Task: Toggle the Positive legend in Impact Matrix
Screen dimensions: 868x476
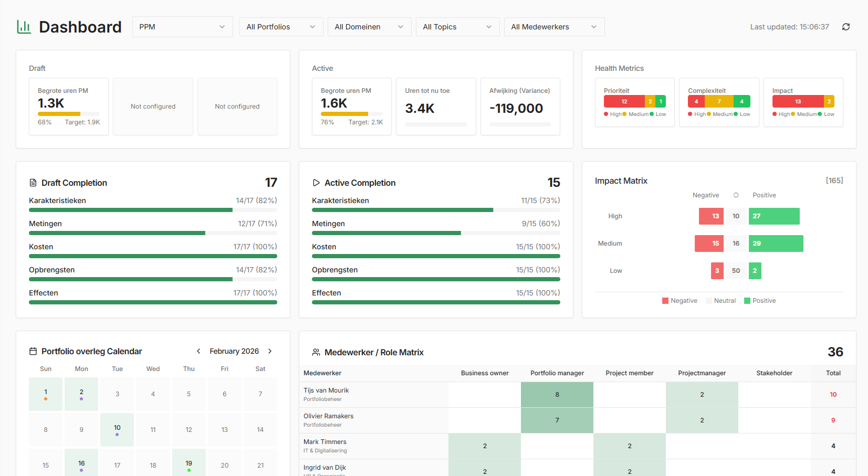Action: tap(760, 300)
